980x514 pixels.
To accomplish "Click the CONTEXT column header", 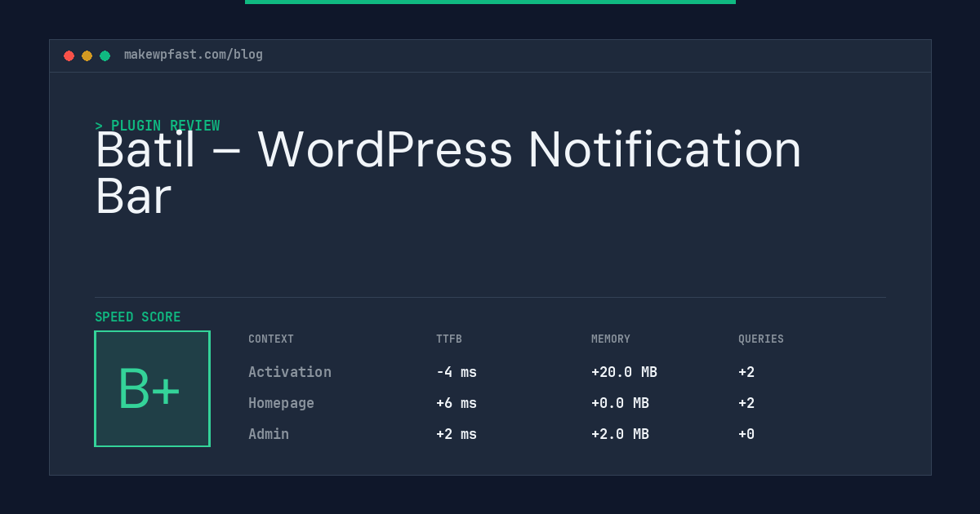I will [x=271, y=339].
